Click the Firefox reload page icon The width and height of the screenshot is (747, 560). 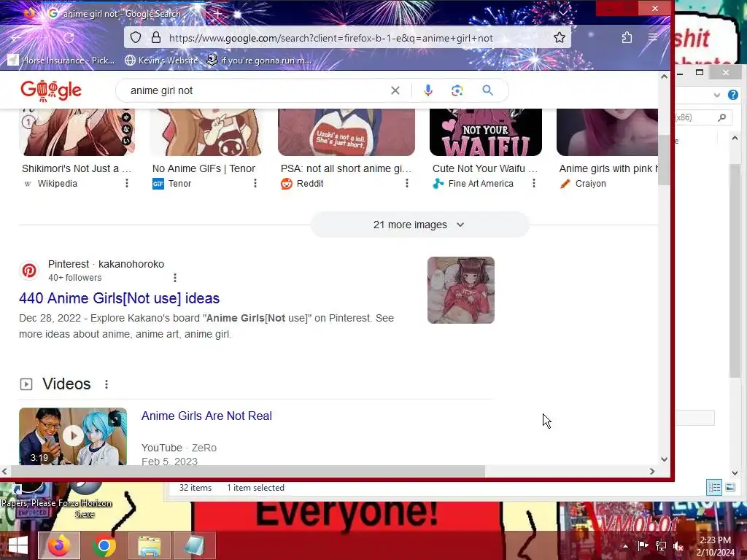click(x=69, y=38)
